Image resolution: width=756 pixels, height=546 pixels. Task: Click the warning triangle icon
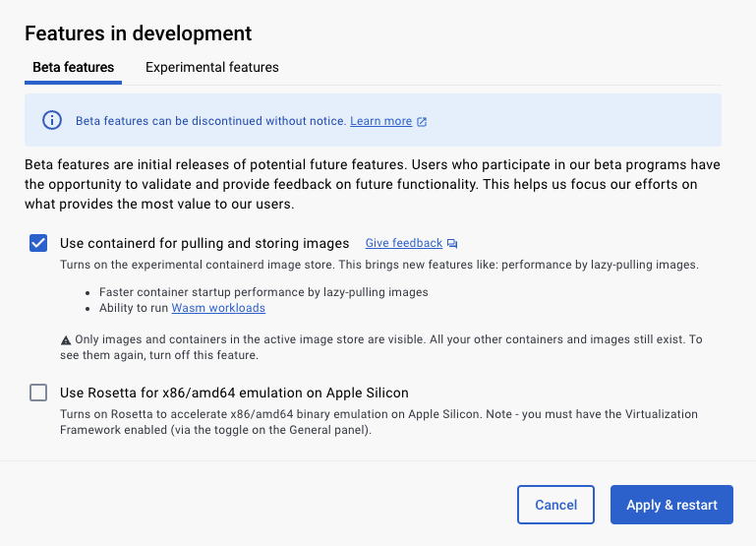(66, 339)
